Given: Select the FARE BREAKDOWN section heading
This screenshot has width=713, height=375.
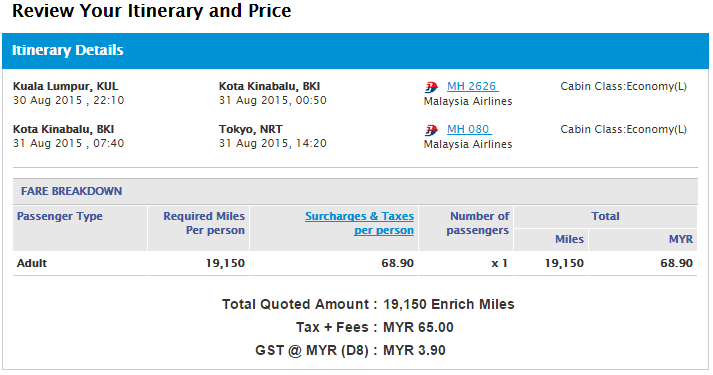Looking at the screenshot, I should point(71,191).
